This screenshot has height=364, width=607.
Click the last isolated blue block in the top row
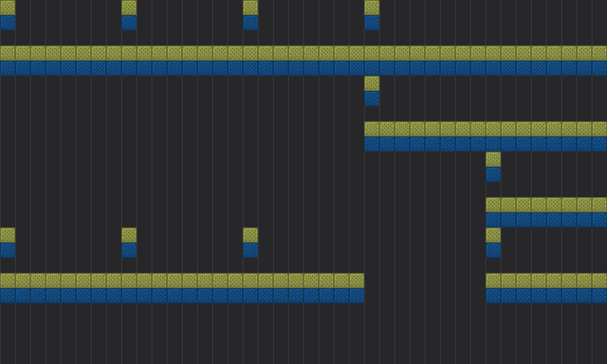pyautogui.click(x=372, y=23)
